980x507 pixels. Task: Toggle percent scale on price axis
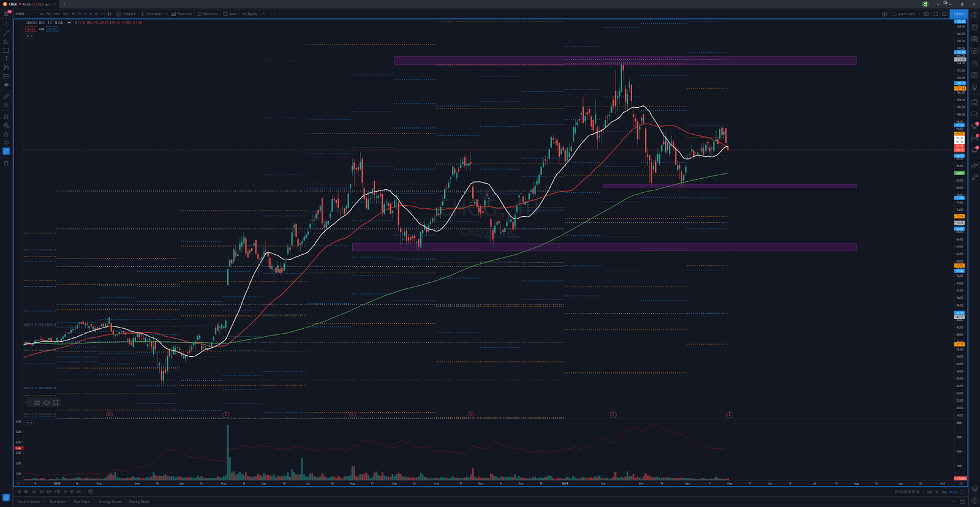937,492
